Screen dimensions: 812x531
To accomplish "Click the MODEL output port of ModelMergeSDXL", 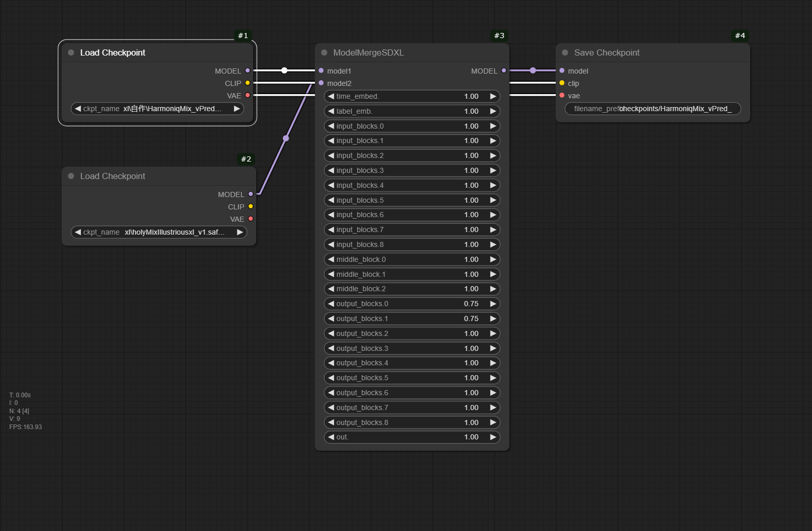I will [x=504, y=70].
